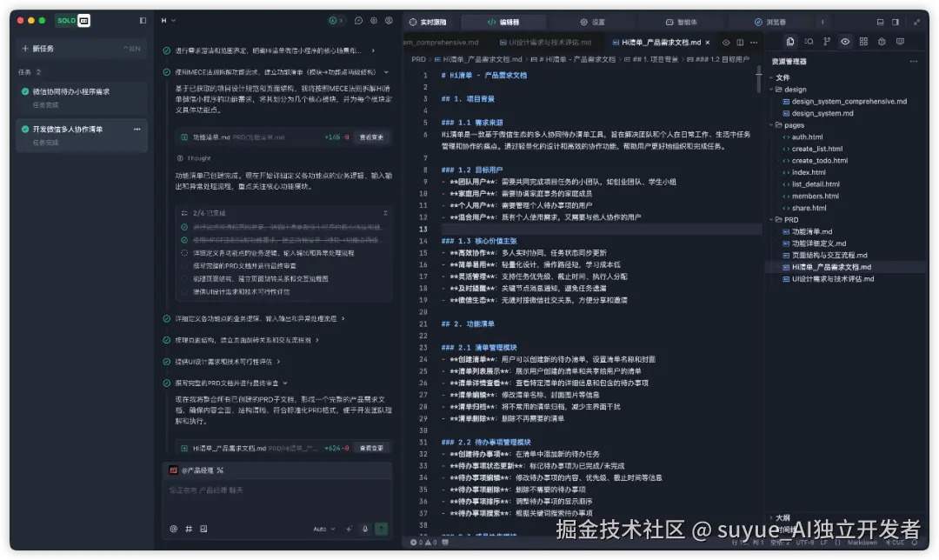
Task: Open the Explorer panel ellipsis menu
Action: tap(913, 61)
